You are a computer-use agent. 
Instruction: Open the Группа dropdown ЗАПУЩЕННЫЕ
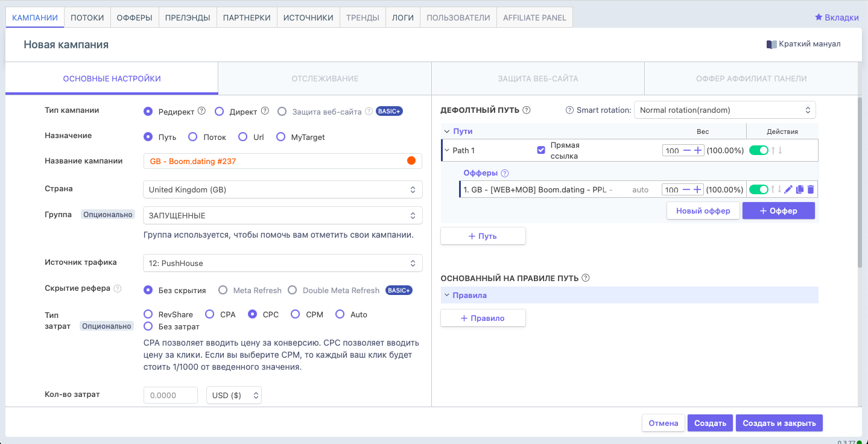[x=283, y=215]
